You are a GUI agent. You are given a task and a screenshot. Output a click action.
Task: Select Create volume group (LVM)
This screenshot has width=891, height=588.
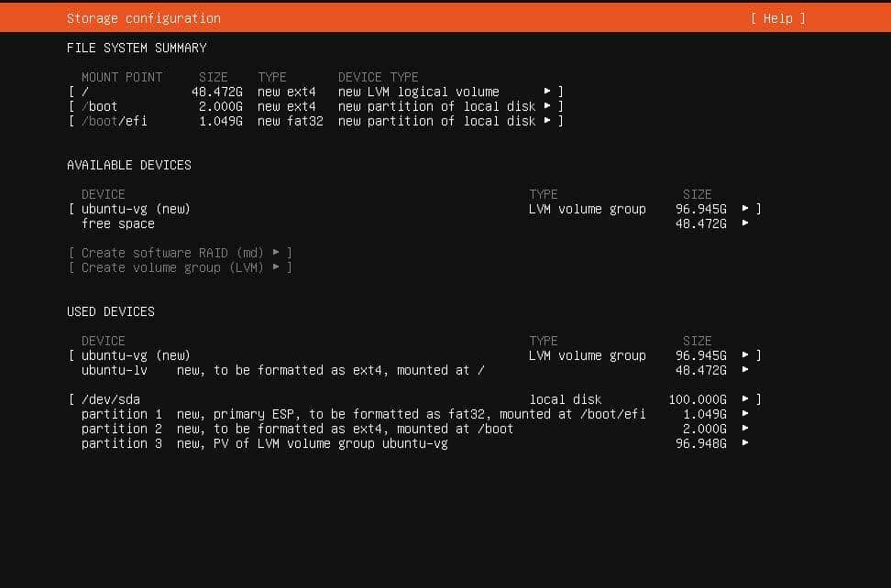click(181, 267)
